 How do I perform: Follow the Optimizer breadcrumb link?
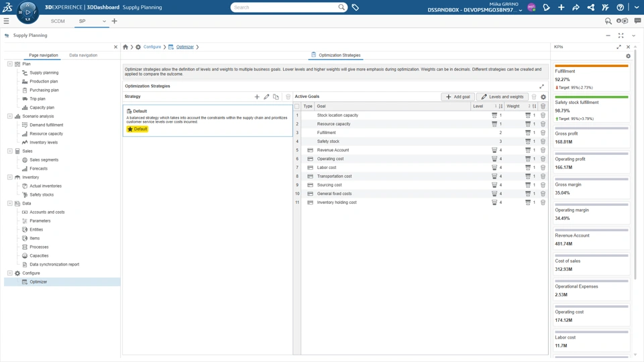click(x=185, y=47)
